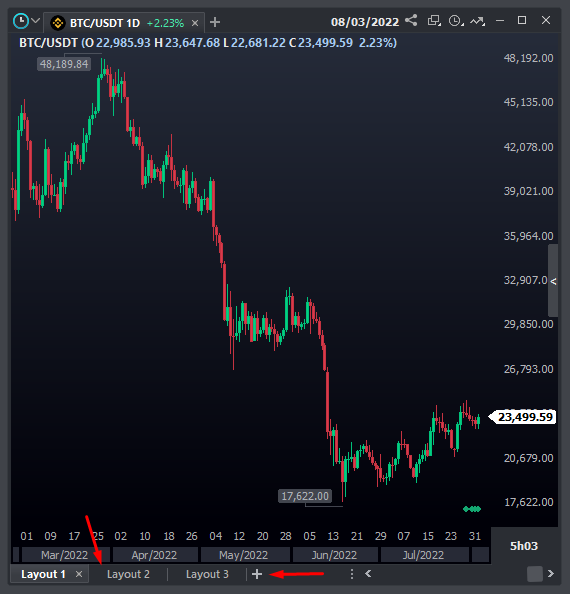Open the share chart icon

pos(411,20)
